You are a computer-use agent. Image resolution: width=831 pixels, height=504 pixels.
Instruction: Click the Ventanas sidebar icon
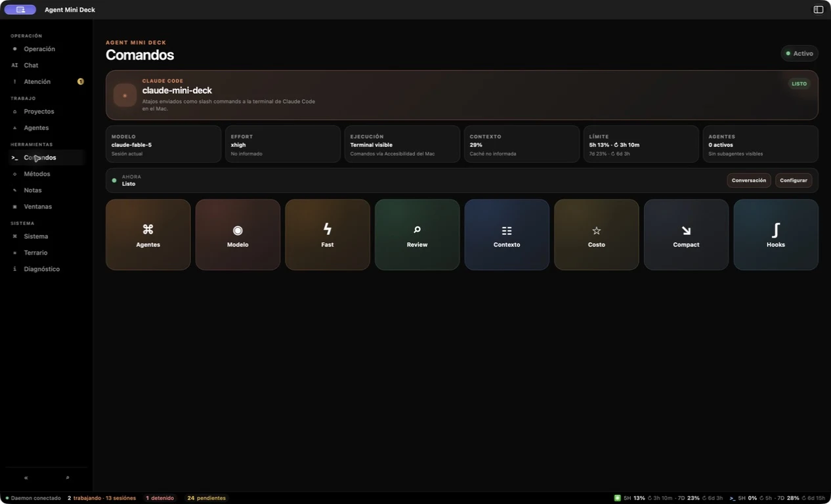[x=14, y=207]
